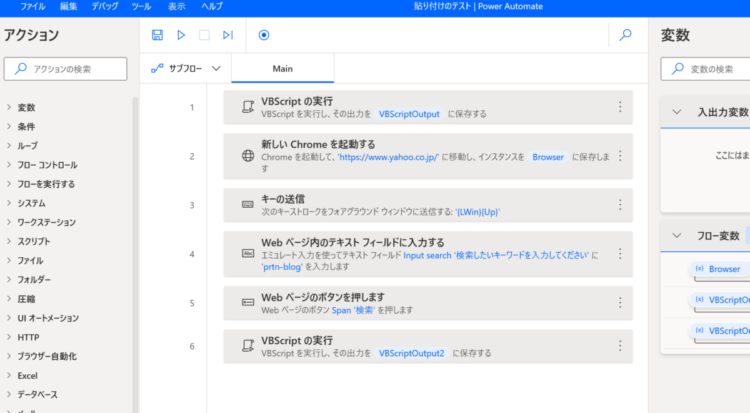
Task: Open the 編集 menu
Action: pyautogui.click(x=68, y=6)
